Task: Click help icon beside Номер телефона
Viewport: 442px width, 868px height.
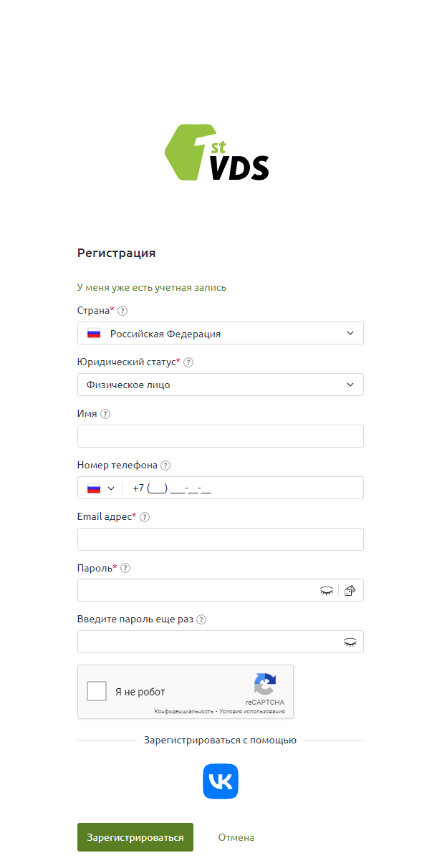Action: [165, 466]
